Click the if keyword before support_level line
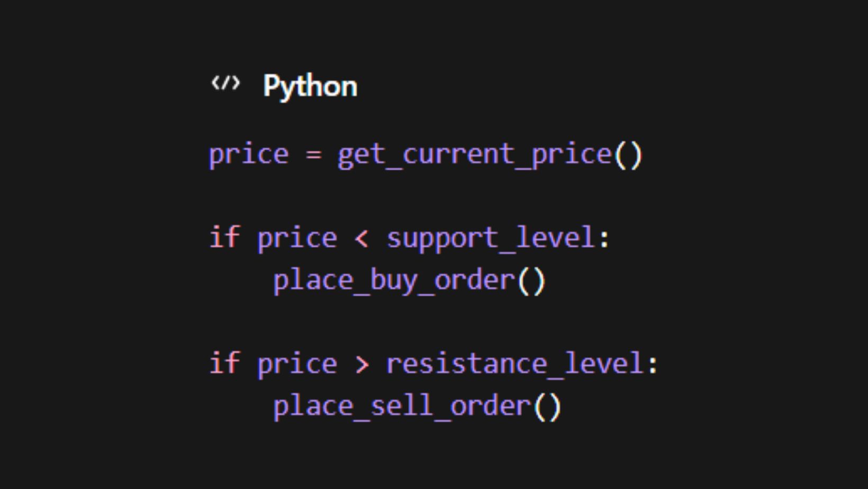 pos(224,238)
